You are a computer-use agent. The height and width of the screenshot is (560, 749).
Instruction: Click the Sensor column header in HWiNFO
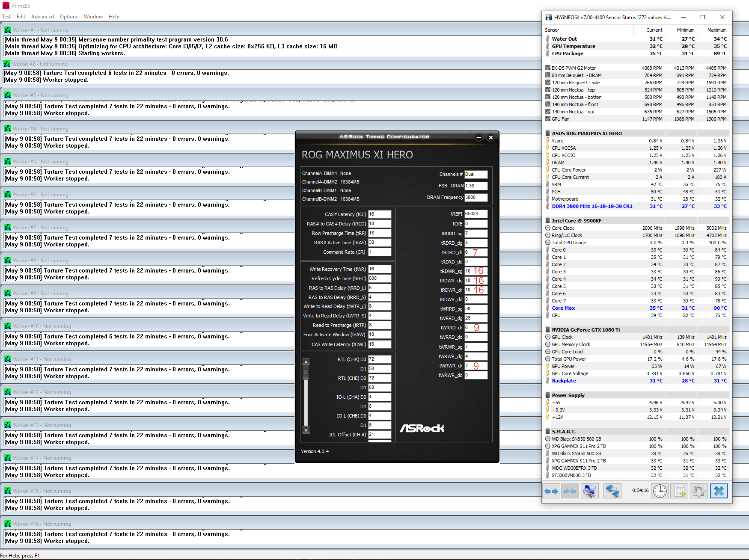(x=588, y=30)
